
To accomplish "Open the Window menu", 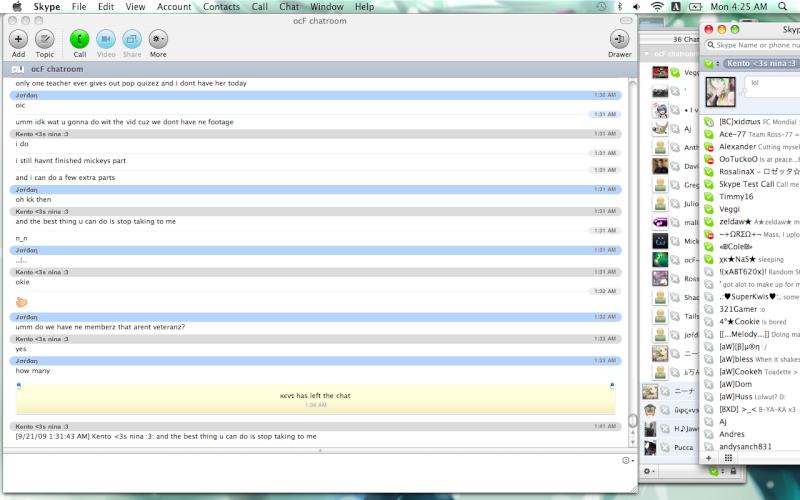I will [327, 7].
